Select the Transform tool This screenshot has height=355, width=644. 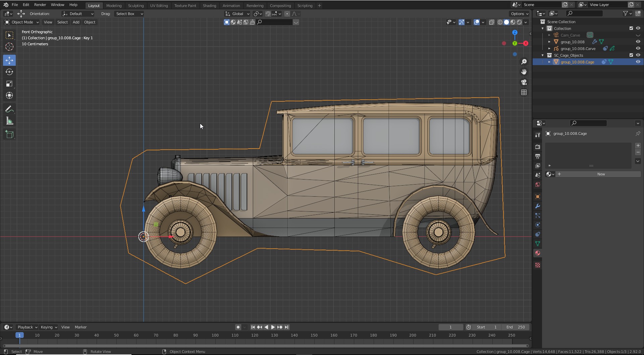point(9,96)
